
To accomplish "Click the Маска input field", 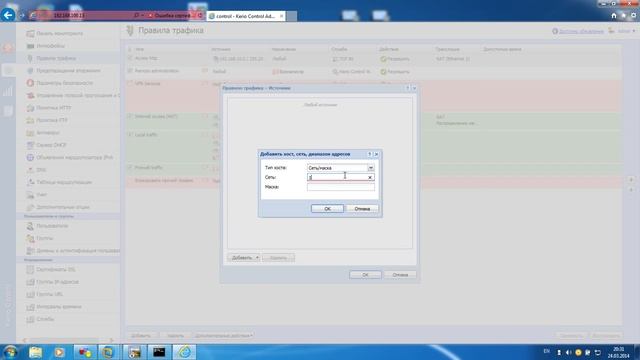I will [x=340, y=187].
